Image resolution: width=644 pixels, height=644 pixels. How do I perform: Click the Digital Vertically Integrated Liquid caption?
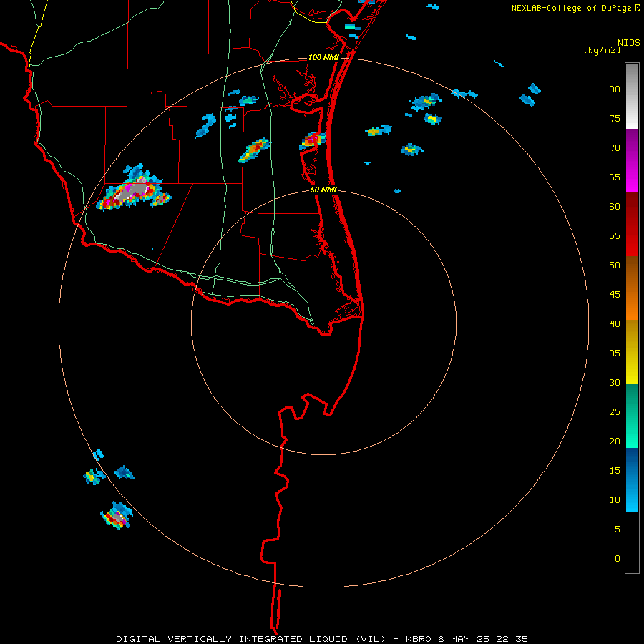click(251, 639)
